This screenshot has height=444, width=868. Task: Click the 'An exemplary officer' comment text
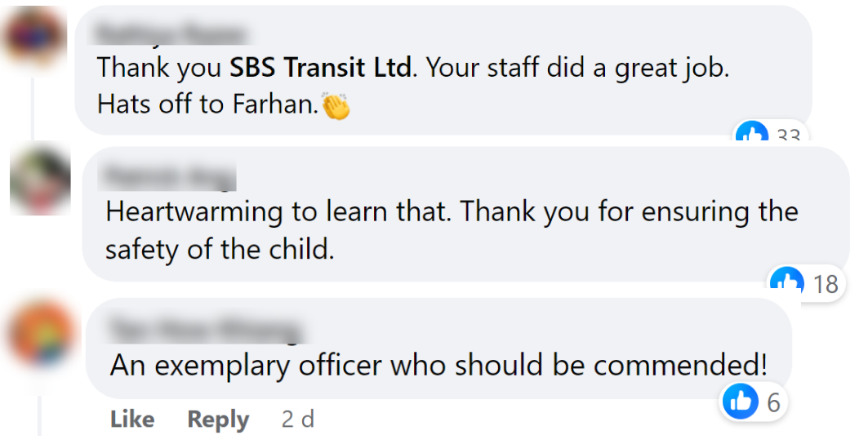[438, 364]
